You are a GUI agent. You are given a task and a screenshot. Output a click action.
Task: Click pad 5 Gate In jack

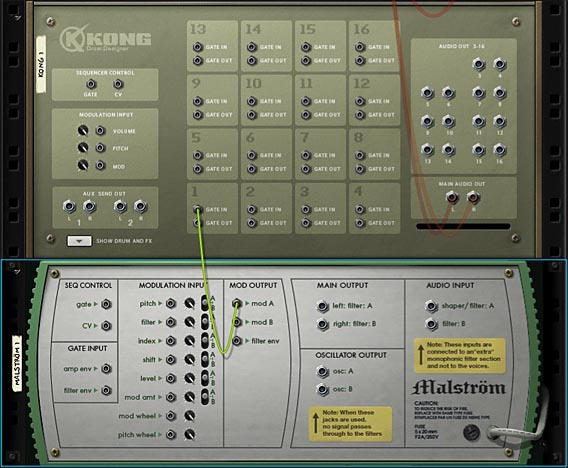click(x=197, y=155)
